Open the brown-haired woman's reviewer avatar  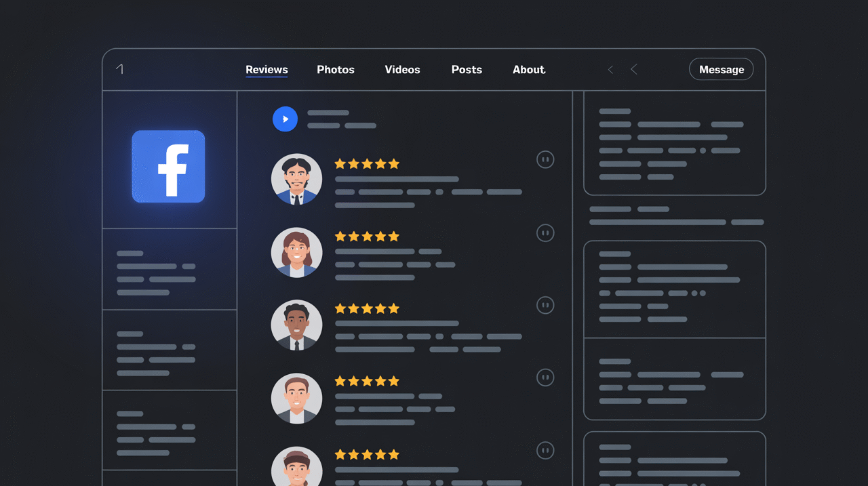pos(296,252)
